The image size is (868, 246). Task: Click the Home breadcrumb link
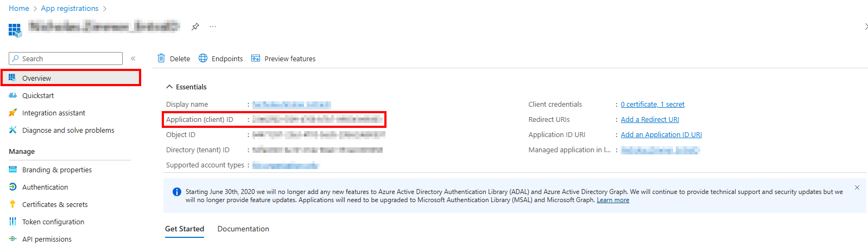(19, 8)
